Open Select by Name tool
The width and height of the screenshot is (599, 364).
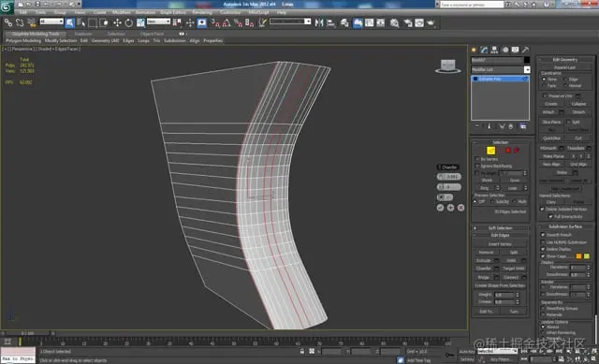coord(81,22)
